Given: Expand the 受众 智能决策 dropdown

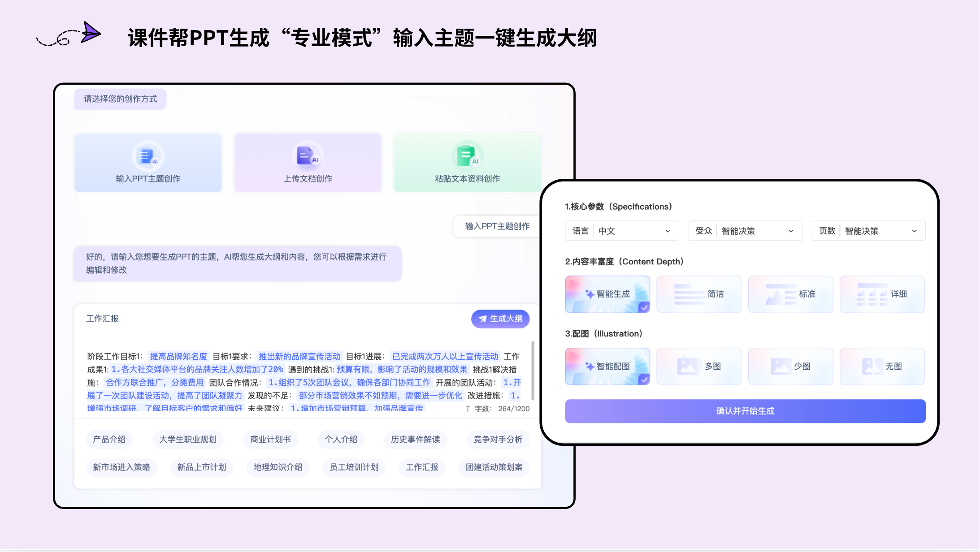Looking at the screenshot, I should click(x=745, y=231).
